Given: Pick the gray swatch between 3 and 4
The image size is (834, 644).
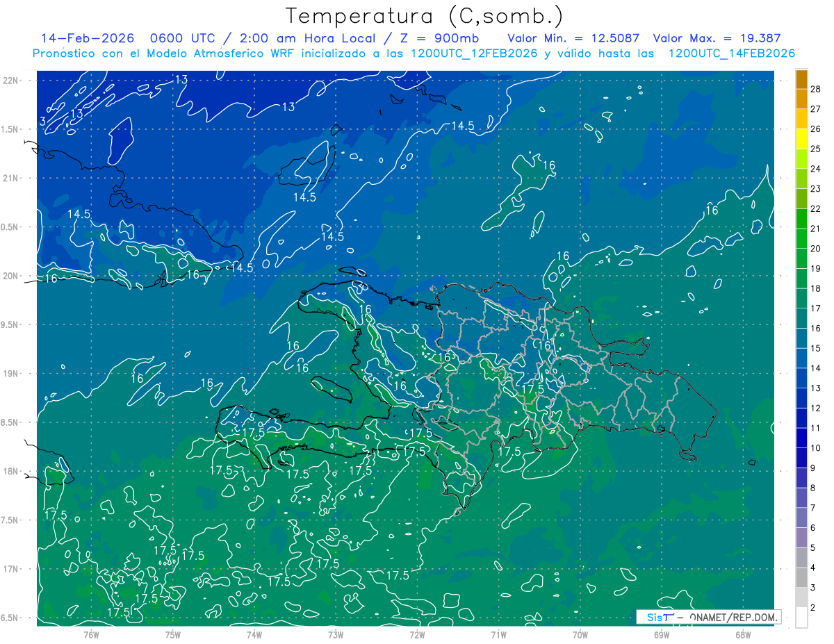Looking at the screenshot, I should click(801, 578).
